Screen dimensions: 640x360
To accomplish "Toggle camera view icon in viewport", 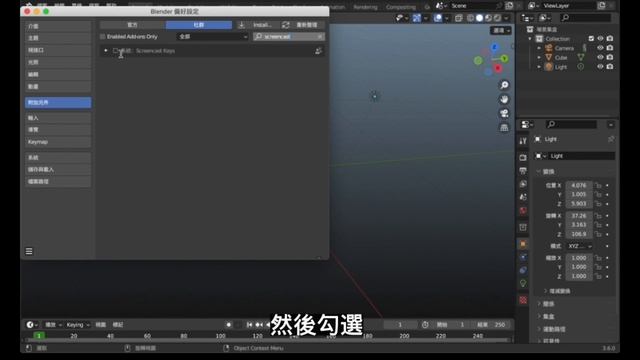I will tap(504, 113).
